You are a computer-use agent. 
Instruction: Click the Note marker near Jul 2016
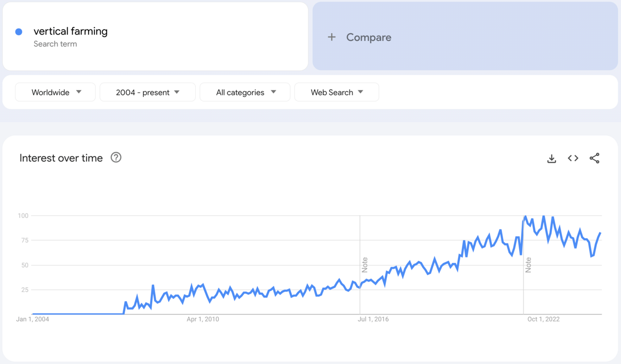pos(365,265)
